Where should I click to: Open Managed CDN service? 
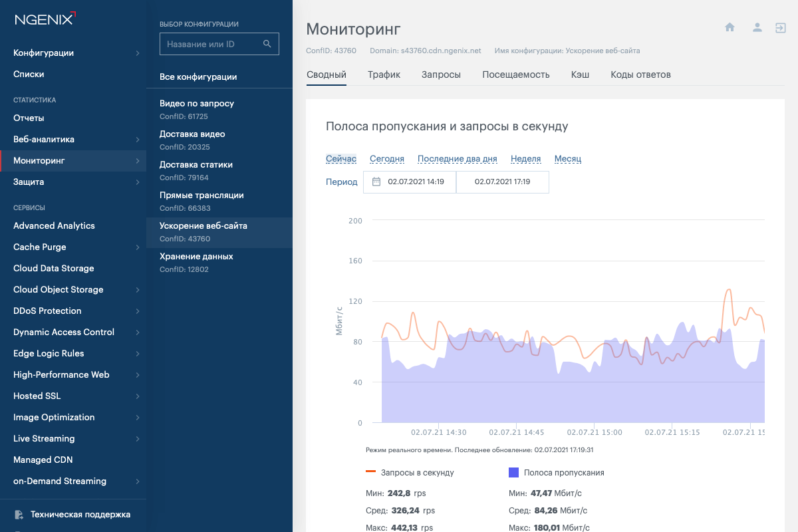pyautogui.click(x=43, y=460)
